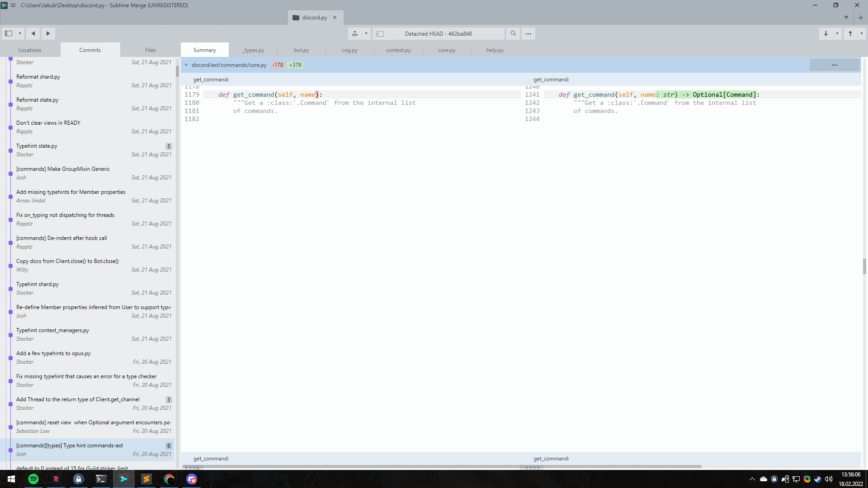The height and width of the screenshot is (488, 868).
Task: Navigate back with the left arrow
Action: (33, 33)
